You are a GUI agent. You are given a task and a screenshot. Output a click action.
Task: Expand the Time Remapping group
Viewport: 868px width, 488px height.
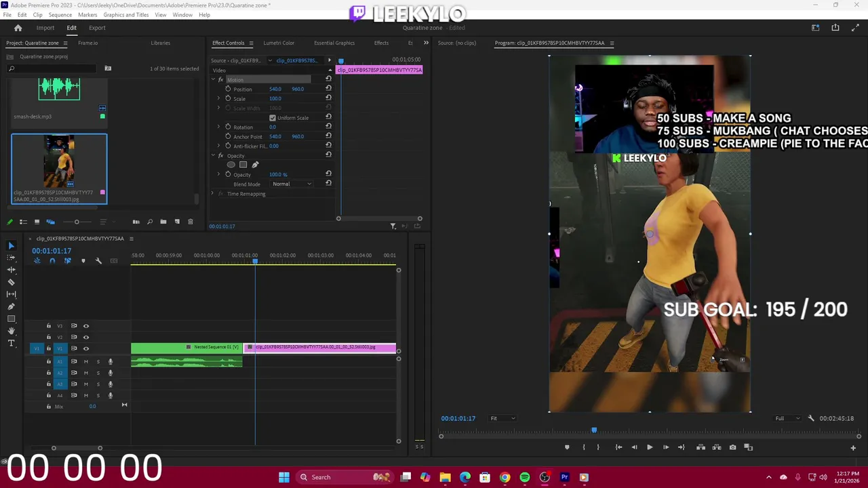[213, 194]
